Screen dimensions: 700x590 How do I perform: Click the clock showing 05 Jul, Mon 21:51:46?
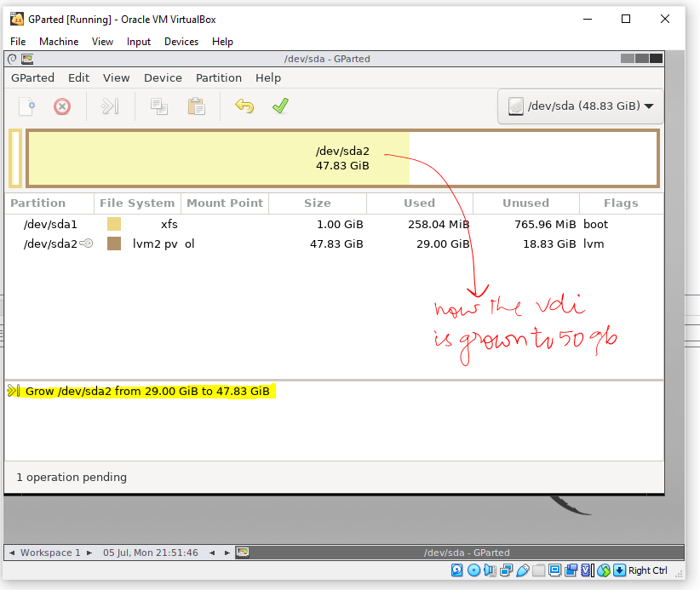click(151, 553)
